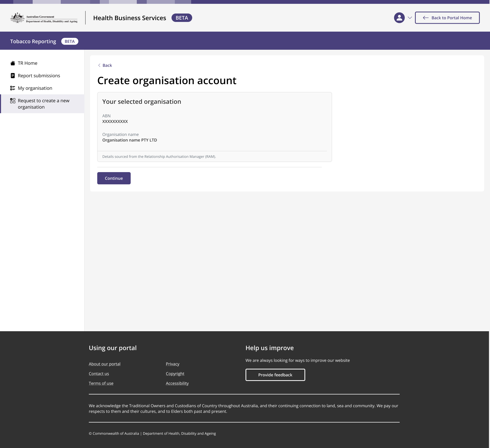Click the Request new organisation grid icon

point(13,101)
